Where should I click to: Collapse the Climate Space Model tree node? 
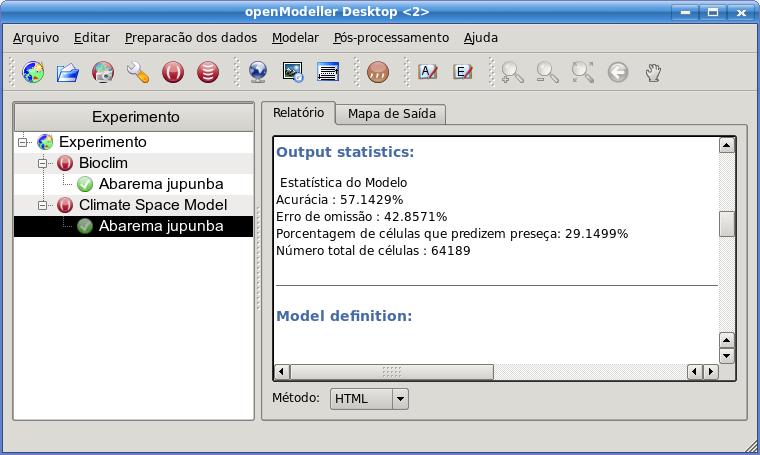point(42,205)
